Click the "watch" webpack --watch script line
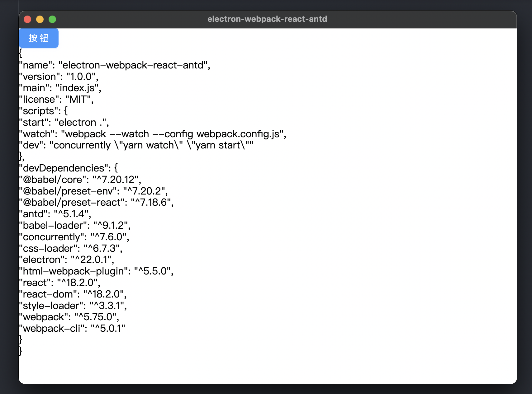 click(x=153, y=134)
